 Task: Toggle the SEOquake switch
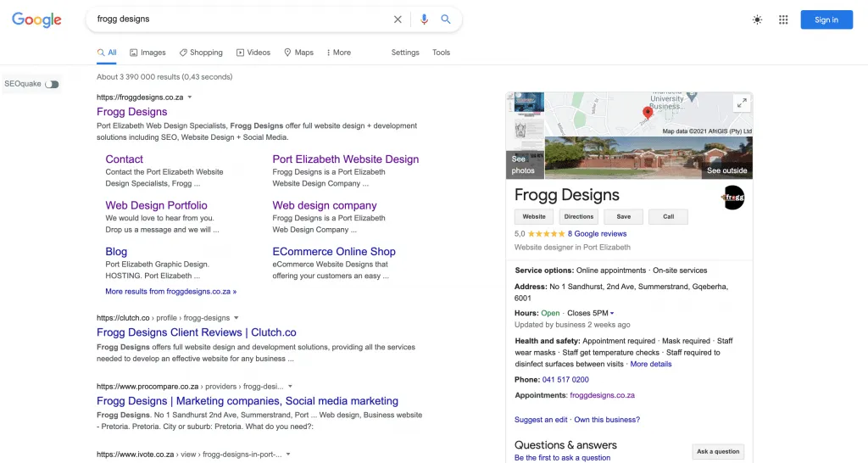pos(52,84)
